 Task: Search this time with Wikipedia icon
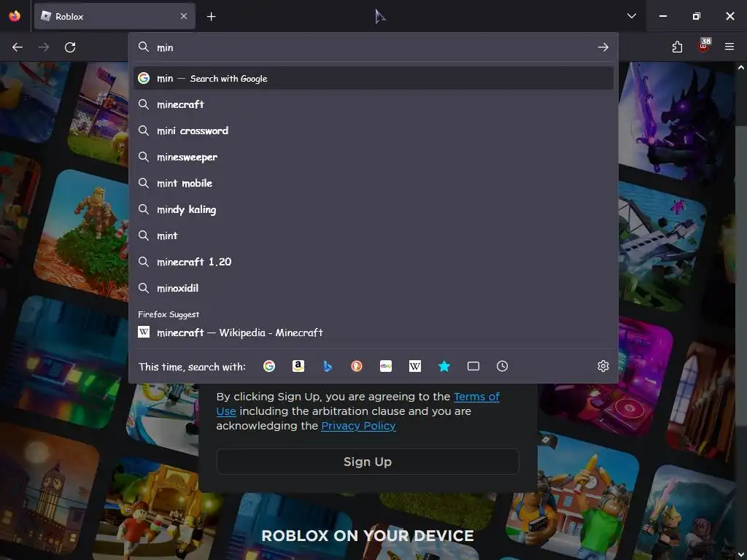(415, 366)
